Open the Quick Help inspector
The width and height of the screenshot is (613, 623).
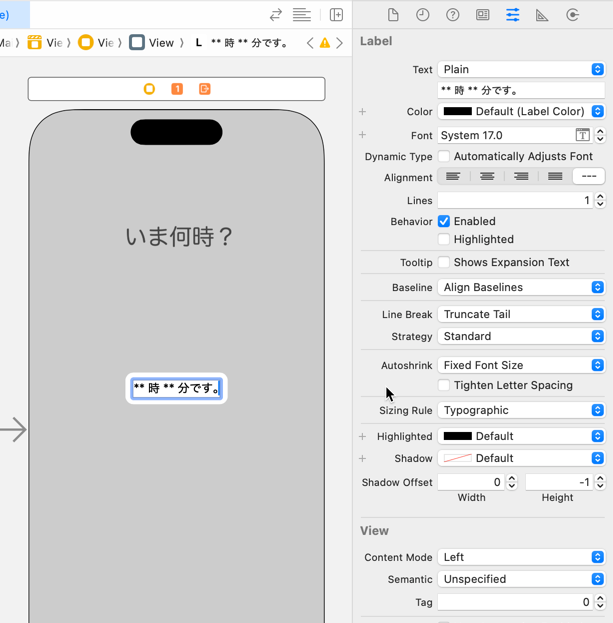pos(453,15)
